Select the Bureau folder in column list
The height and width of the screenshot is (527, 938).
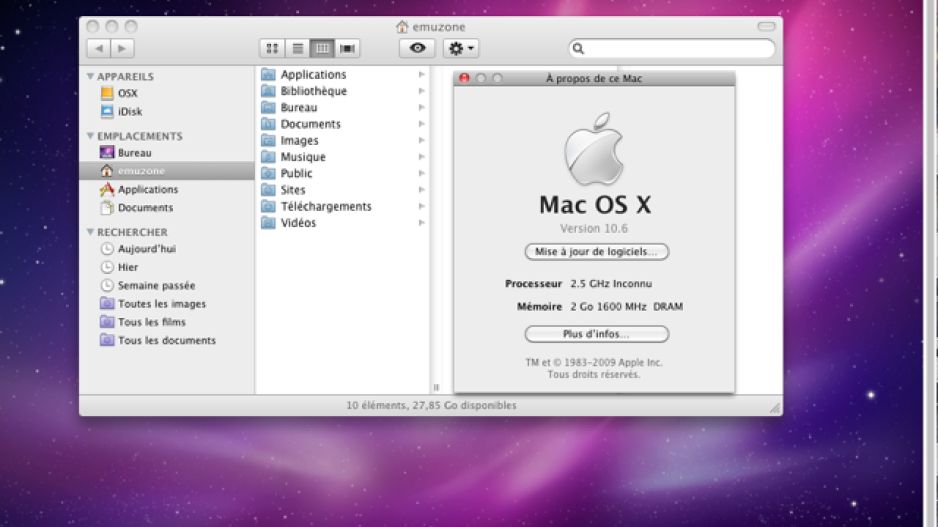[343, 108]
